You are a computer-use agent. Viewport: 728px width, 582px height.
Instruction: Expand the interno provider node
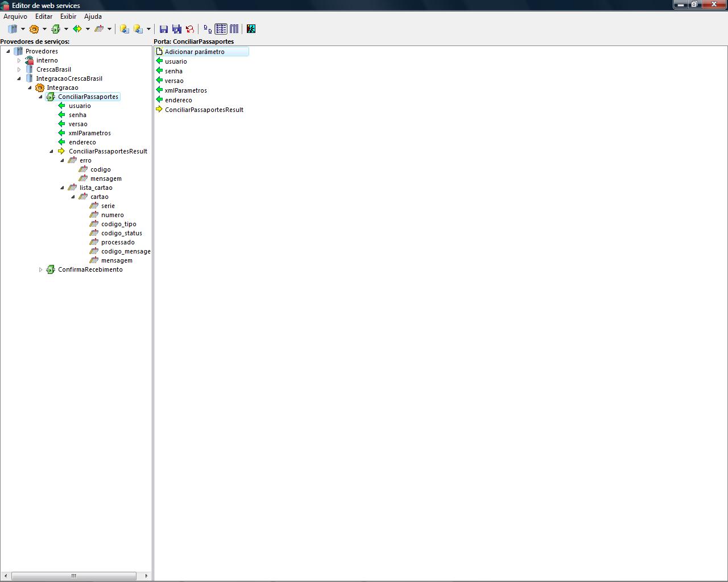coord(19,60)
